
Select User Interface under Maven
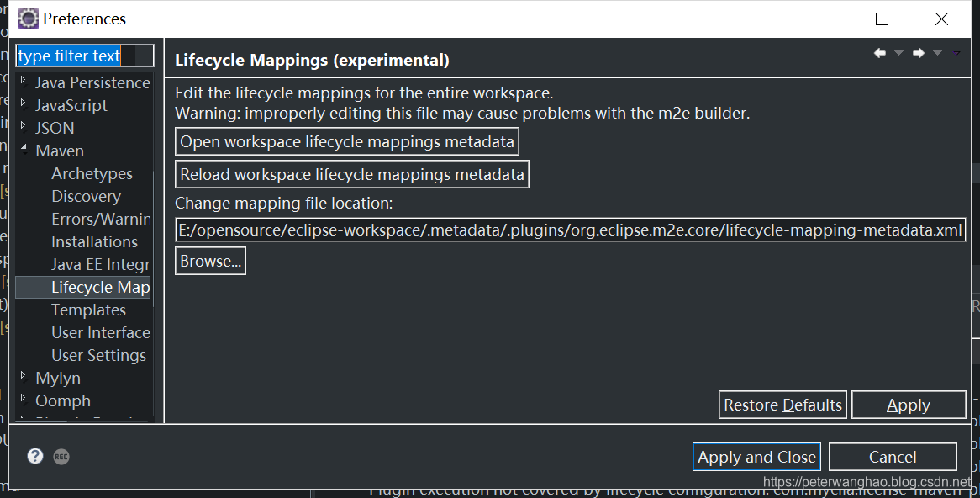[x=100, y=332]
